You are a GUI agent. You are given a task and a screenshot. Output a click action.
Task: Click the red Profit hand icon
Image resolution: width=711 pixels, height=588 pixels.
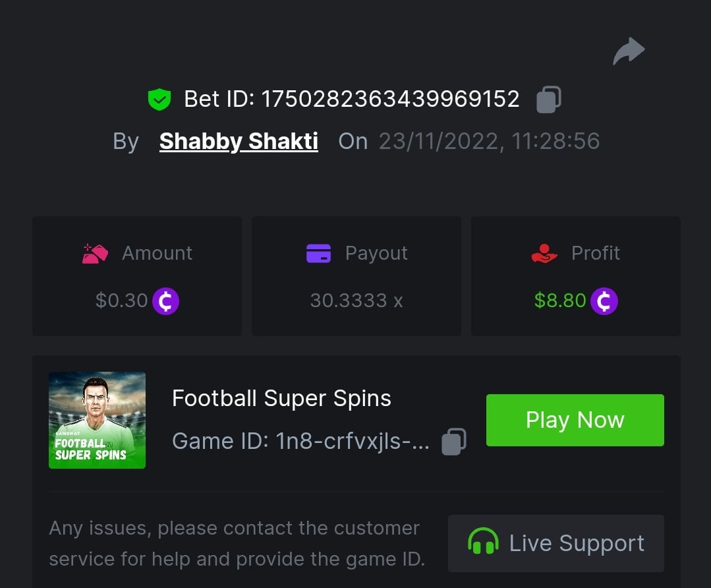(544, 253)
